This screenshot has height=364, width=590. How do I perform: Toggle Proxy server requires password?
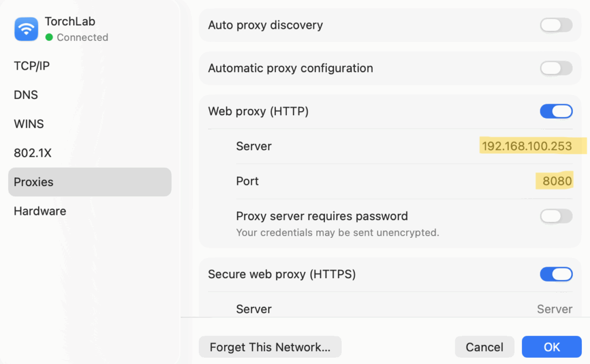pos(555,216)
